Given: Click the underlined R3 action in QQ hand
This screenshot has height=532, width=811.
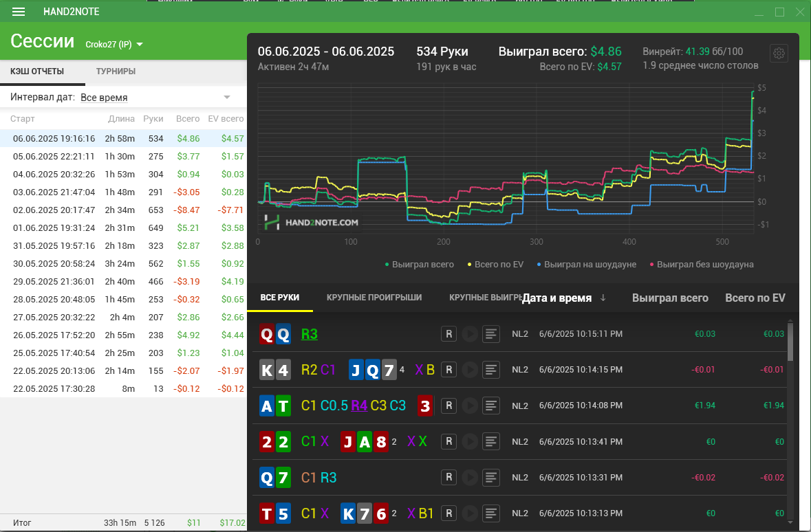Looking at the screenshot, I should click(x=310, y=334).
